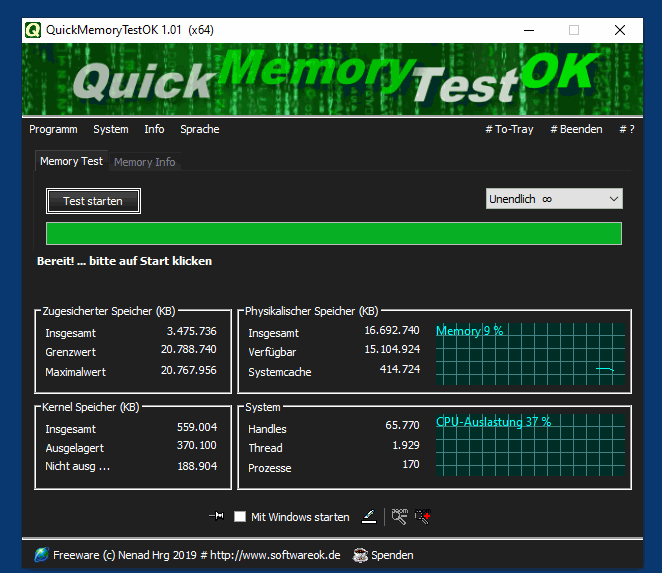Click the Systemcache label
This screenshot has height=573, width=662.
[x=279, y=372]
